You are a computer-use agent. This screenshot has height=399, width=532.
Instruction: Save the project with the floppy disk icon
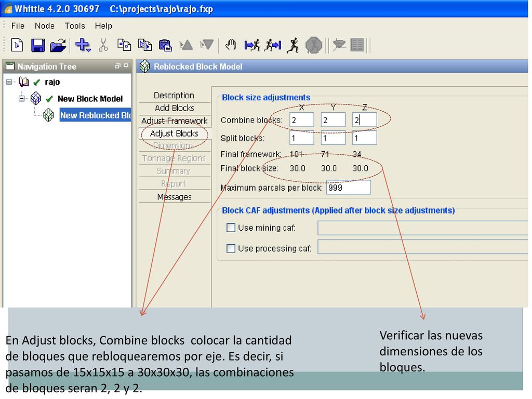tap(38, 45)
